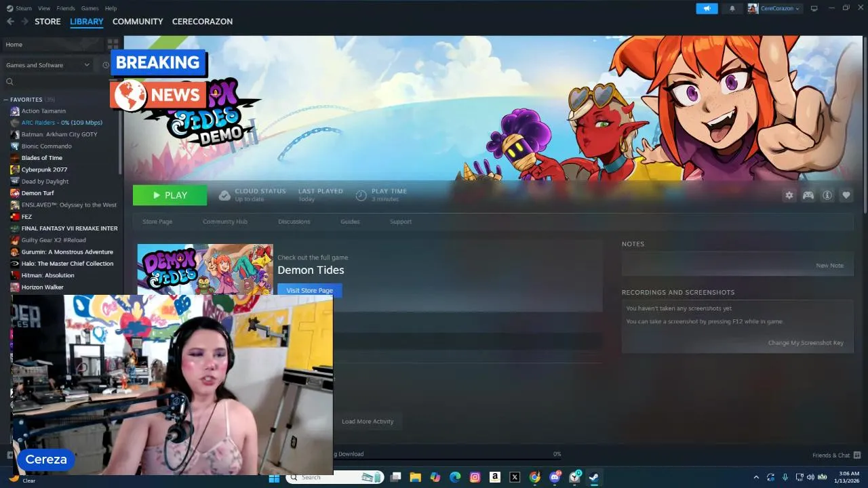The height and width of the screenshot is (488, 868).
Task: Open controller settings icon
Action: (808, 195)
